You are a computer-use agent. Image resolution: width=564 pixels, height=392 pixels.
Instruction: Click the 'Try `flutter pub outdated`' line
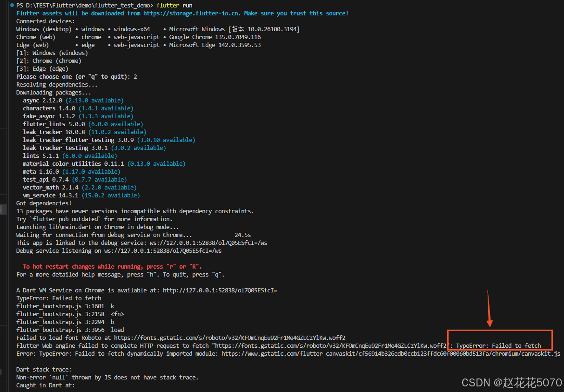pos(94,219)
